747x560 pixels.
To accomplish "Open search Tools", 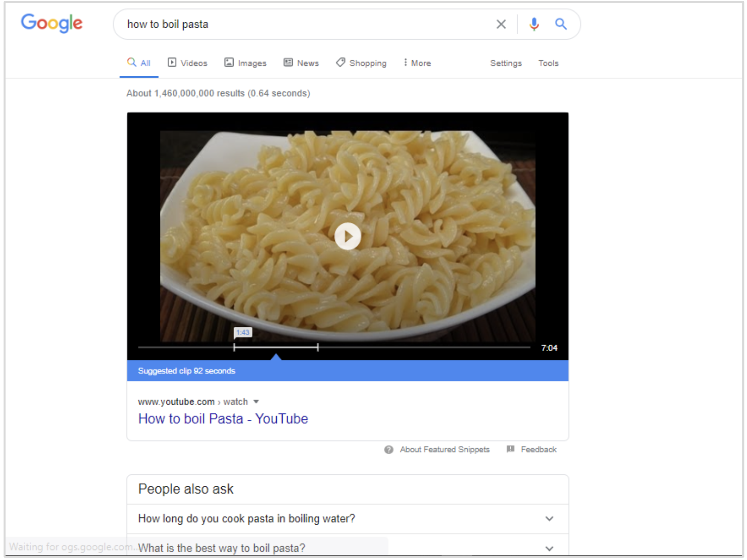I will [x=548, y=63].
